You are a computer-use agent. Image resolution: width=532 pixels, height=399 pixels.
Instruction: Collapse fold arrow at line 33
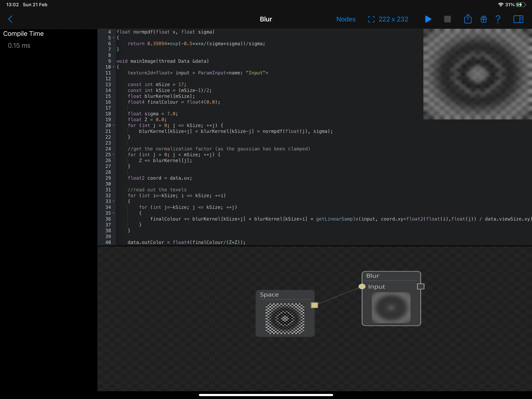pos(114,201)
